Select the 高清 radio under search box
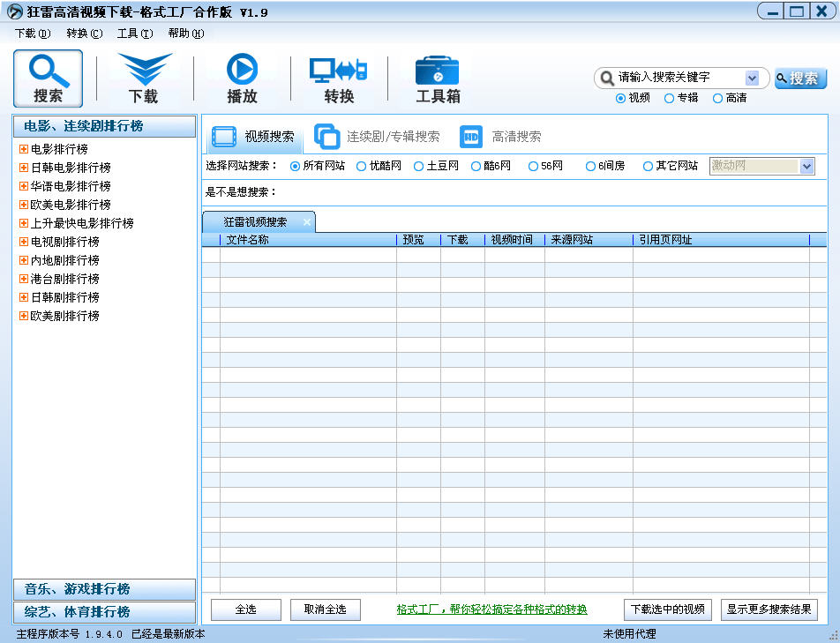Viewport: 840px width, 643px height. [x=717, y=98]
